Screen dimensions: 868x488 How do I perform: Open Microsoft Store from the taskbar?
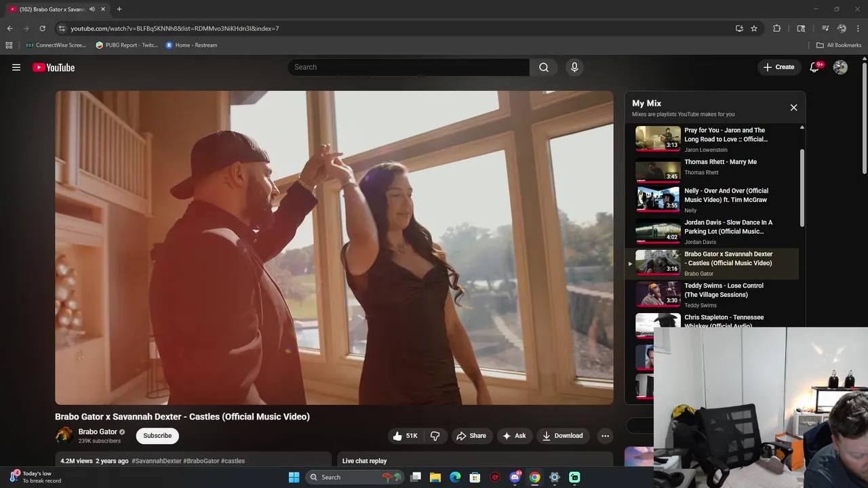click(x=475, y=477)
